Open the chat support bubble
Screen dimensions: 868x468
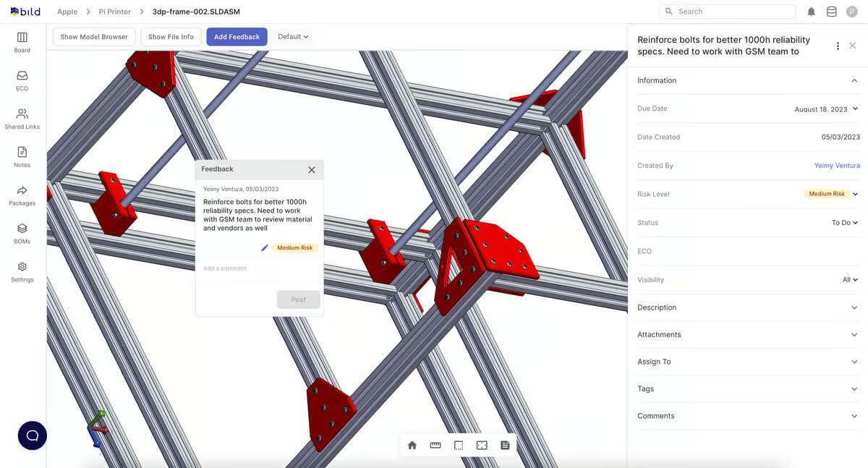[33, 435]
